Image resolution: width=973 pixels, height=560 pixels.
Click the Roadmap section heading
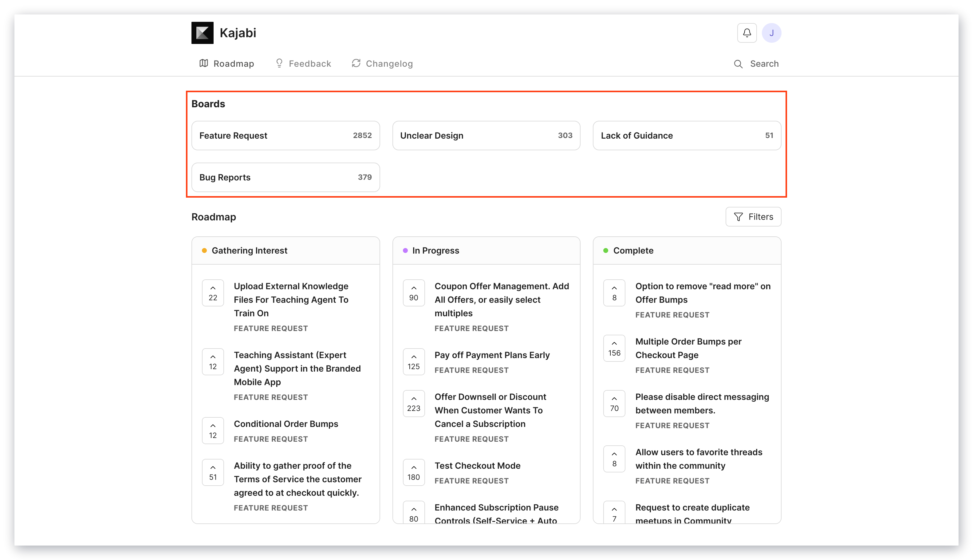pyautogui.click(x=214, y=217)
